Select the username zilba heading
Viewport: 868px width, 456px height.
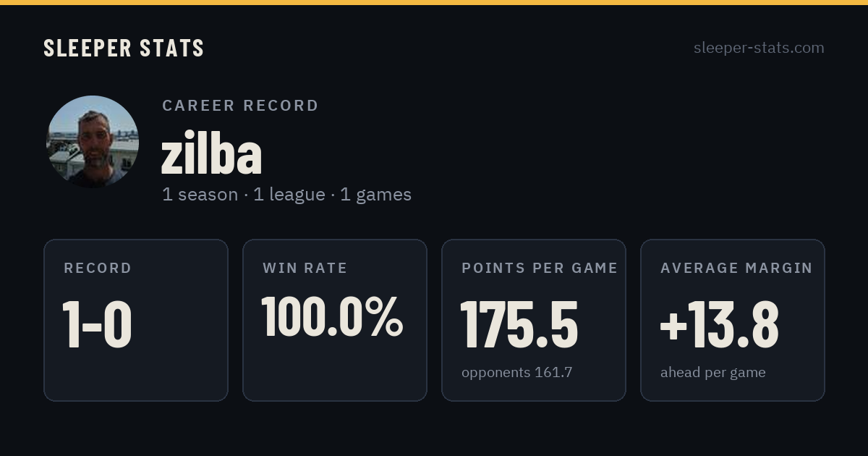click(211, 154)
